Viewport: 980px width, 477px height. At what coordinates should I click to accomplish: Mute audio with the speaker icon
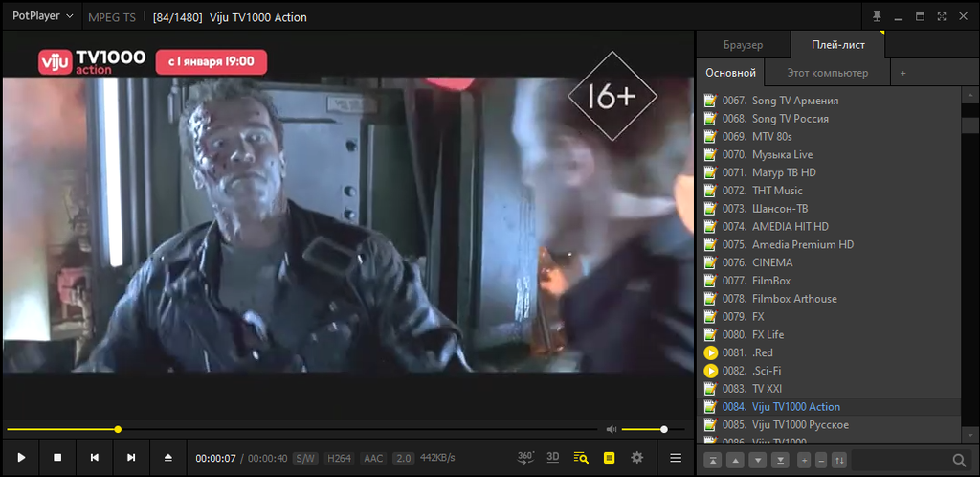[612, 429]
